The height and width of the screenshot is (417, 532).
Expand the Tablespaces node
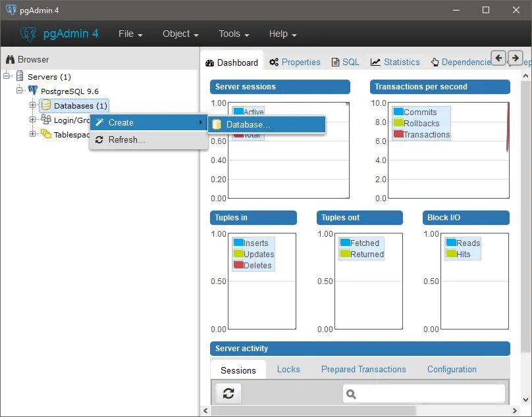click(x=32, y=134)
